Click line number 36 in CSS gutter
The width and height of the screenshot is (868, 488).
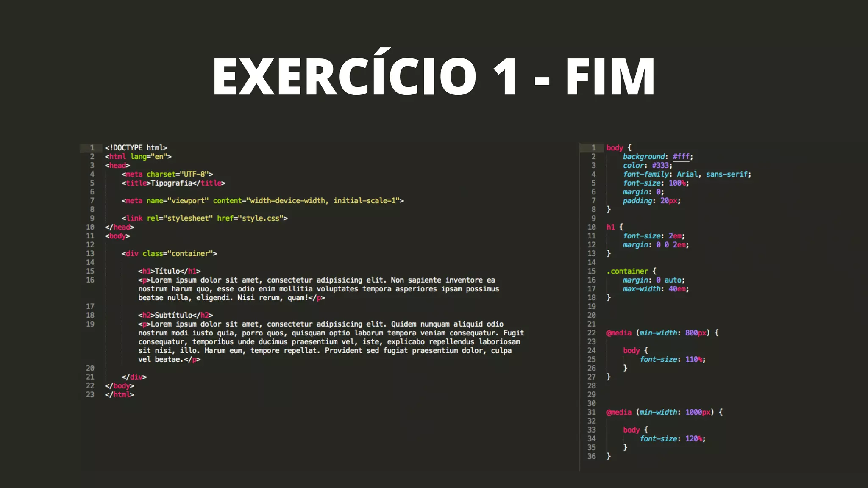(x=592, y=456)
